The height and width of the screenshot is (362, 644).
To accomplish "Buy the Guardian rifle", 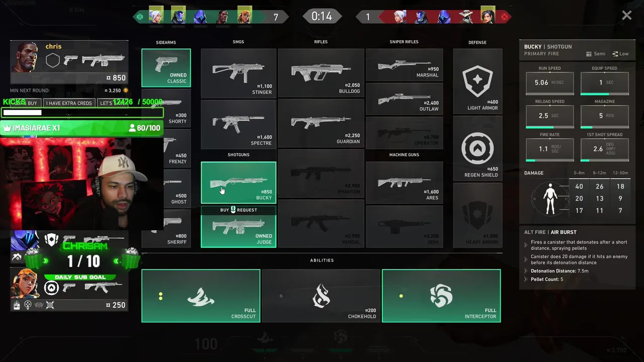I will click(321, 123).
